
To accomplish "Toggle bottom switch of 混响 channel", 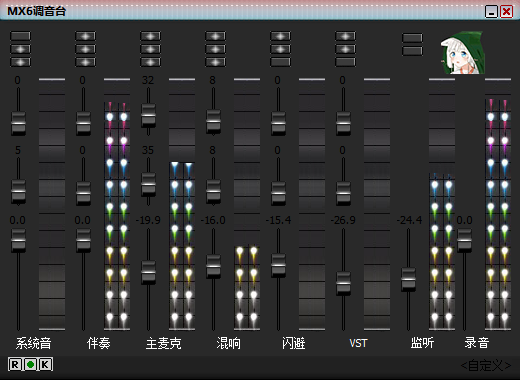I will 215,62.
